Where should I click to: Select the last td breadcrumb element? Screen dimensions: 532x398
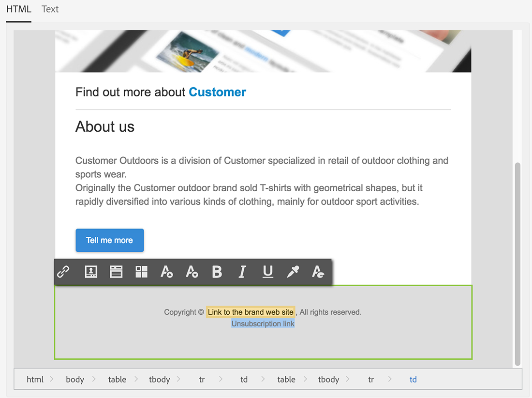point(413,379)
